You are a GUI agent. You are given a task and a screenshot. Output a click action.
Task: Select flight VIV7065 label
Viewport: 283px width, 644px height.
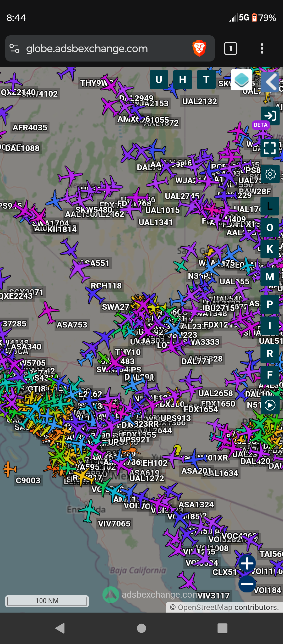114,524
